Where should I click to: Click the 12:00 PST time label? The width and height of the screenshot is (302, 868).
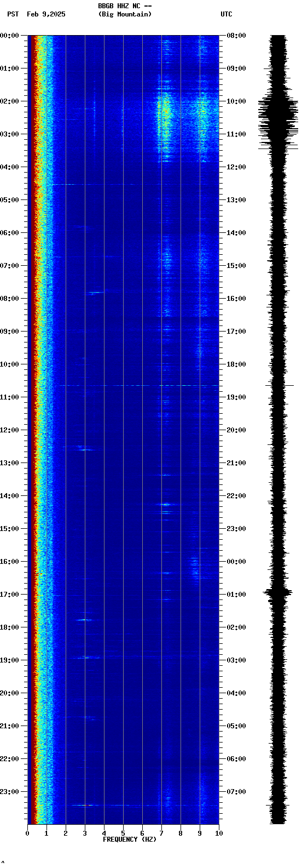pyautogui.click(x=9, y=430)
